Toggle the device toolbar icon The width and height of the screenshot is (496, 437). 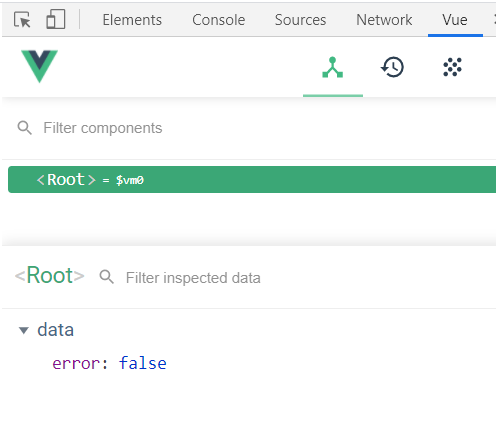click(55, 19)
